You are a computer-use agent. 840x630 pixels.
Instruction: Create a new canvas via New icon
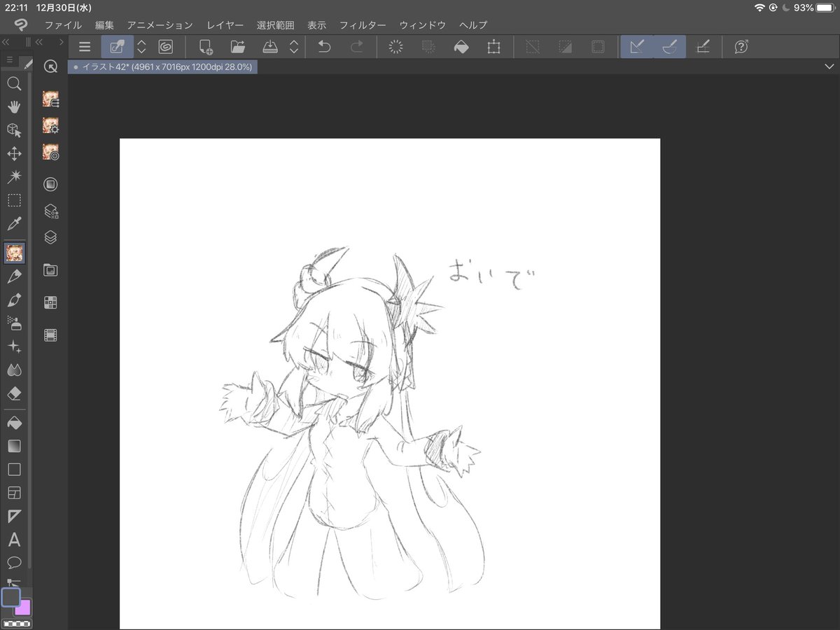pos(206,47)
